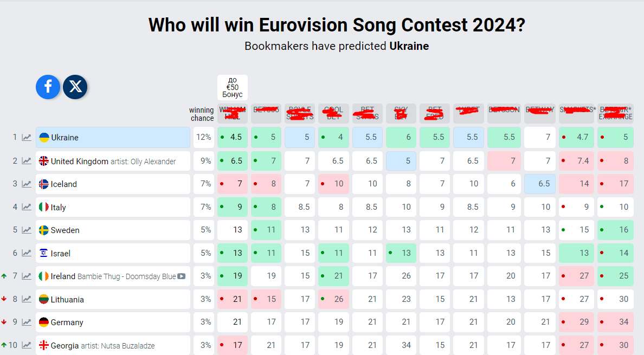Click the trend chart icon for Iceland

pyautogui.click(x=27, y=184)
